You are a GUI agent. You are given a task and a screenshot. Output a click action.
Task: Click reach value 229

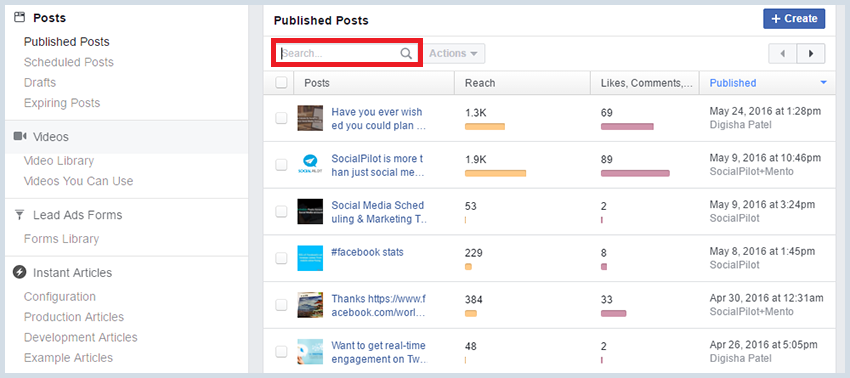(474, 253)
